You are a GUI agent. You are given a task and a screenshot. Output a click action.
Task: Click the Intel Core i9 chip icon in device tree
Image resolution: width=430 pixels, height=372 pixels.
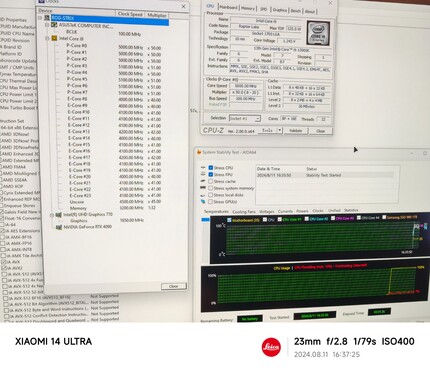pos(54,38)
